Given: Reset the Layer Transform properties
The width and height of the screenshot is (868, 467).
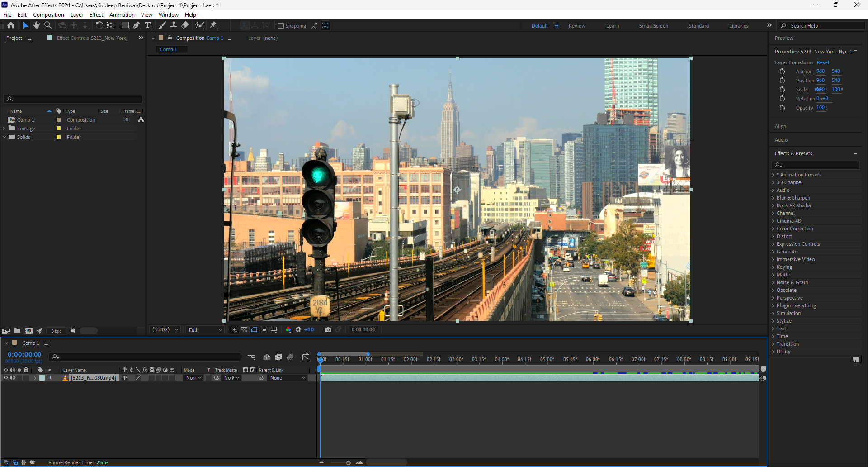Looking at the screenshot, I should click(823, 62).
